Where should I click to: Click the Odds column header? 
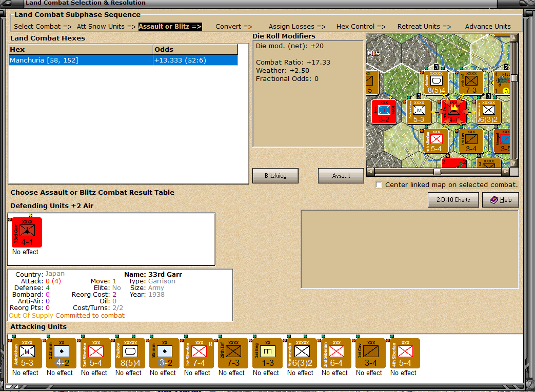click(195, 49)
